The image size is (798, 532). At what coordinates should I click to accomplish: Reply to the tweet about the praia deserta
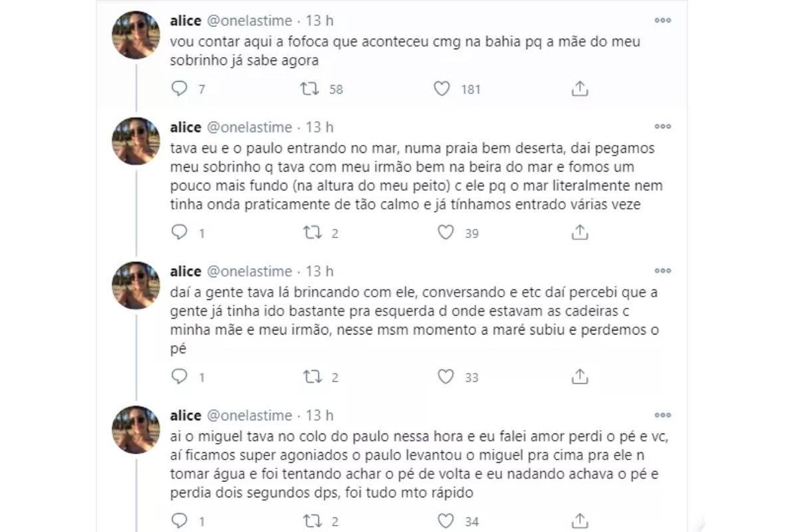pos(180,232)
